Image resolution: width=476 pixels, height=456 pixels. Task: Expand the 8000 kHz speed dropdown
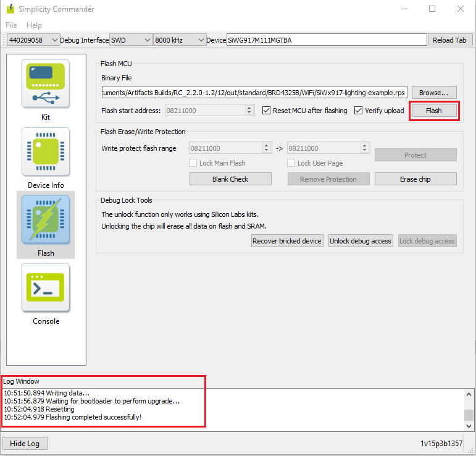point(179,40)
